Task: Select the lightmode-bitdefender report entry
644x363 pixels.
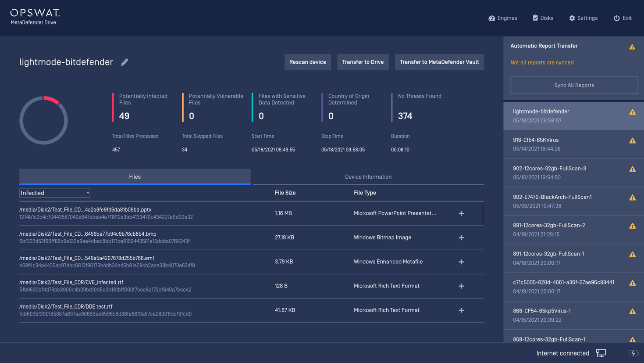Action: click(x=574, y=116)
